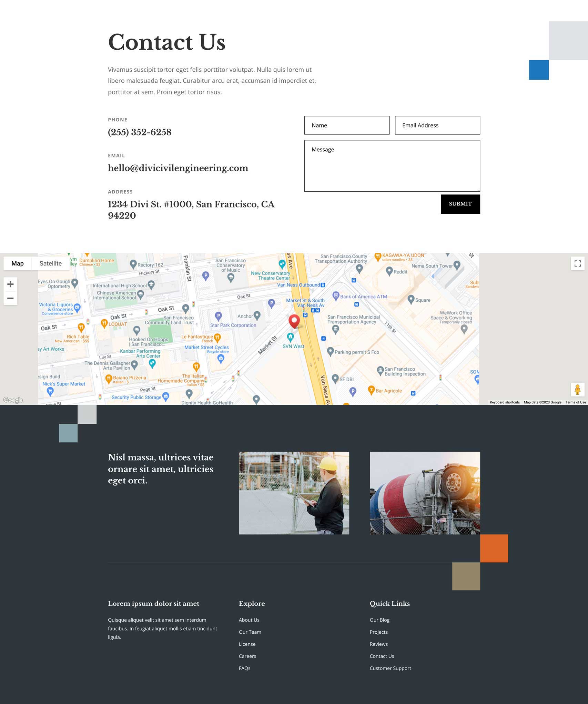Viewport: 588px width, 704px height.
Task: Open the Our Blog link
Action: pos(379,620)
